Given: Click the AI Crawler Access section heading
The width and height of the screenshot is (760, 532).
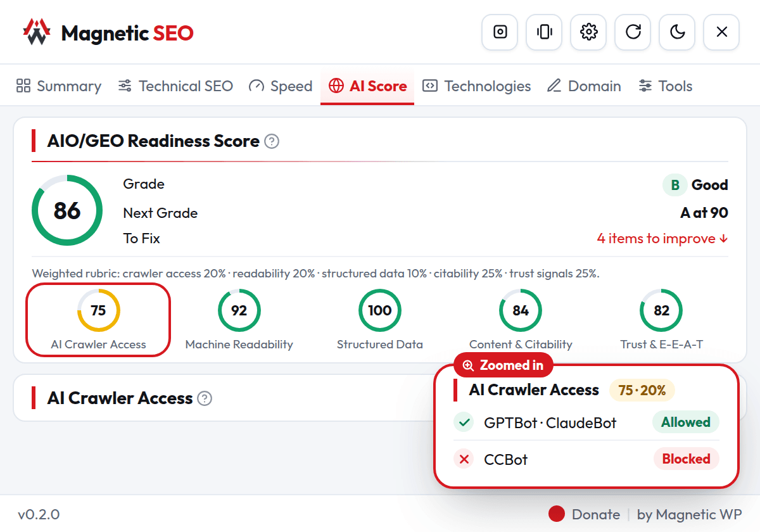Looking at the screenshot, I should pyautogui.click(x=120, y=398).
